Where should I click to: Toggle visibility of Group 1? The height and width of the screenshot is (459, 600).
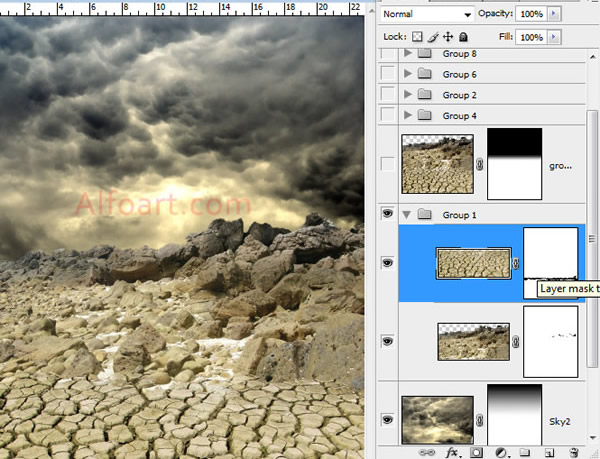pyautogui.click(x=388, y=214)
